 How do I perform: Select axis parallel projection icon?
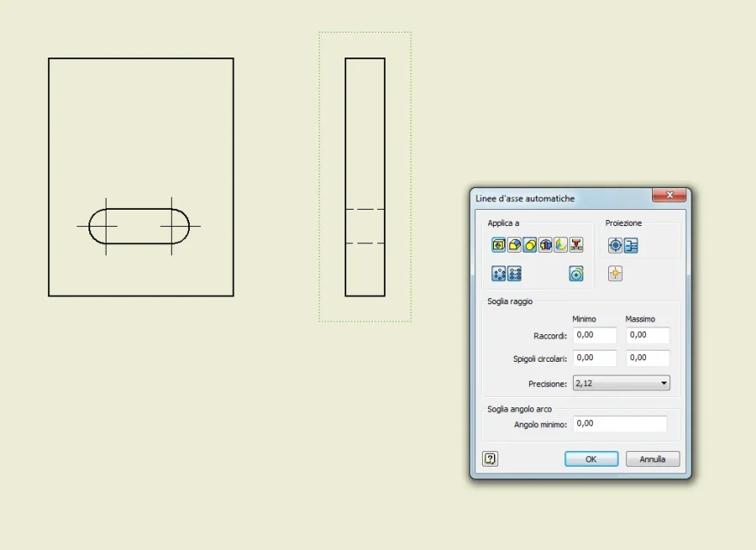point(631,245)
